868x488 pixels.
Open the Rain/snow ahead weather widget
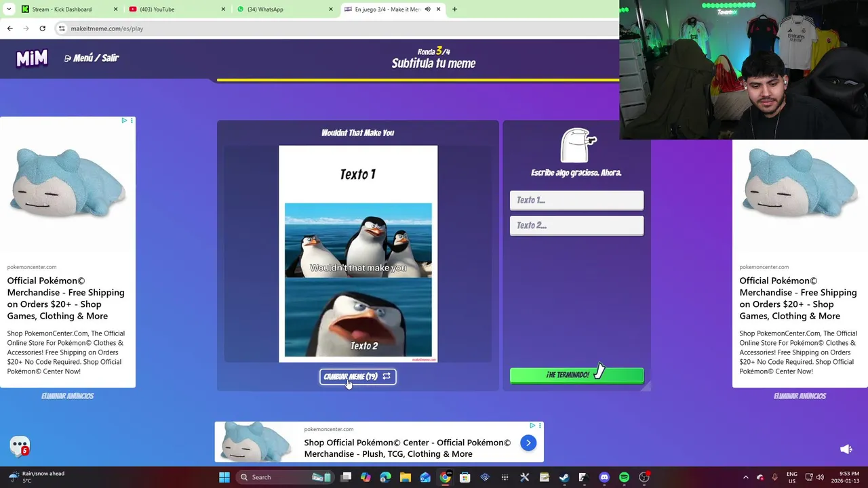tap(37, 477)
